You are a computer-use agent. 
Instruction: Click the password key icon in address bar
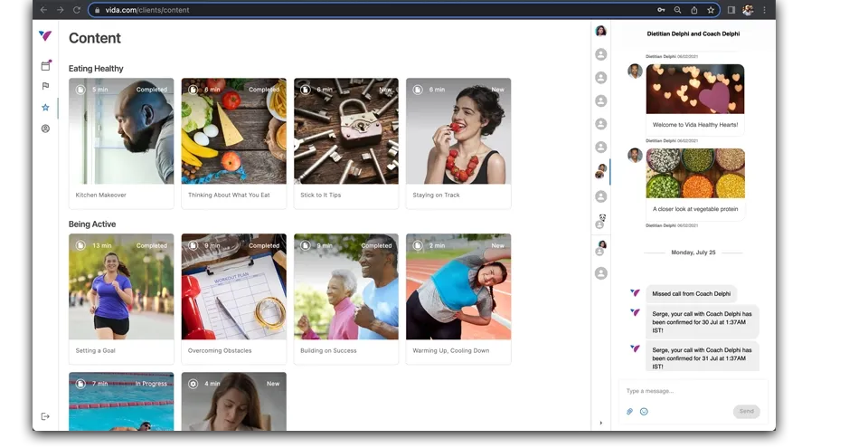(x=661, y=10)
